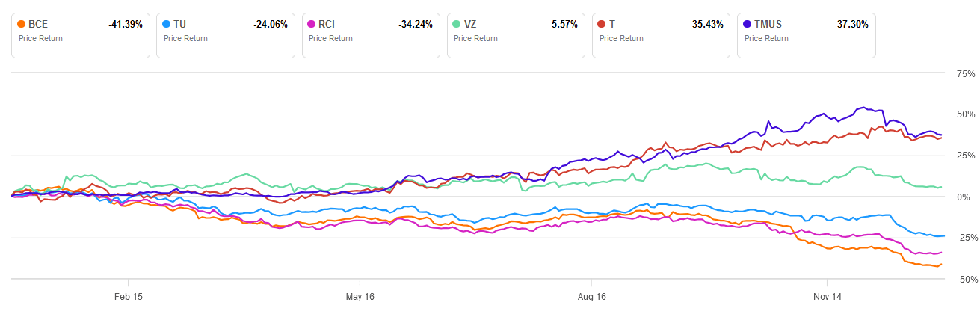Viewport: 980px width, 314px height.
Task: Click the blue TU legend dot
Action: (167, 24)
